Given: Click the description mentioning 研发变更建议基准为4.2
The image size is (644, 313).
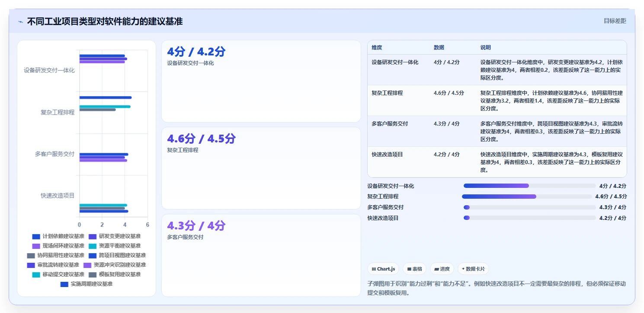Looking at the screenshot, I should [551, 70].
